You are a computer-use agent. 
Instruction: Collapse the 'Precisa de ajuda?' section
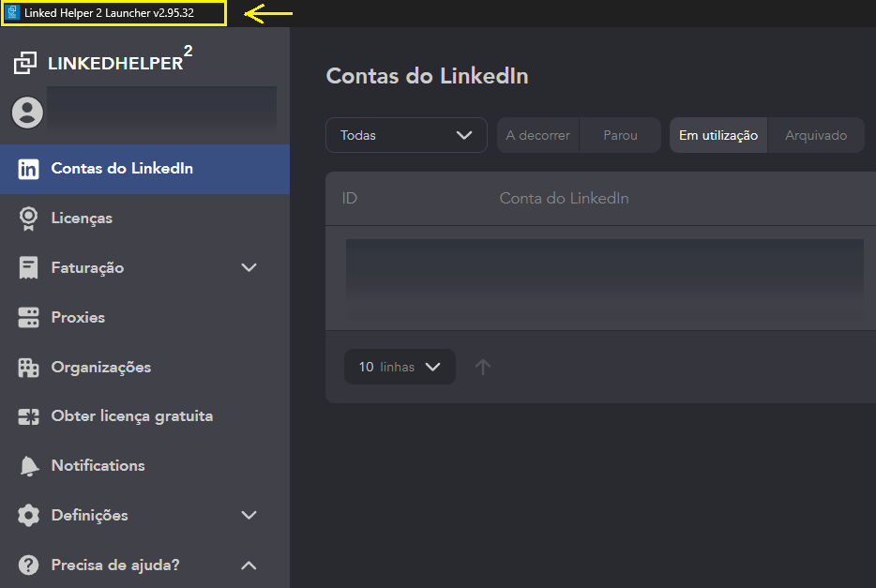(x=249, y=565)
